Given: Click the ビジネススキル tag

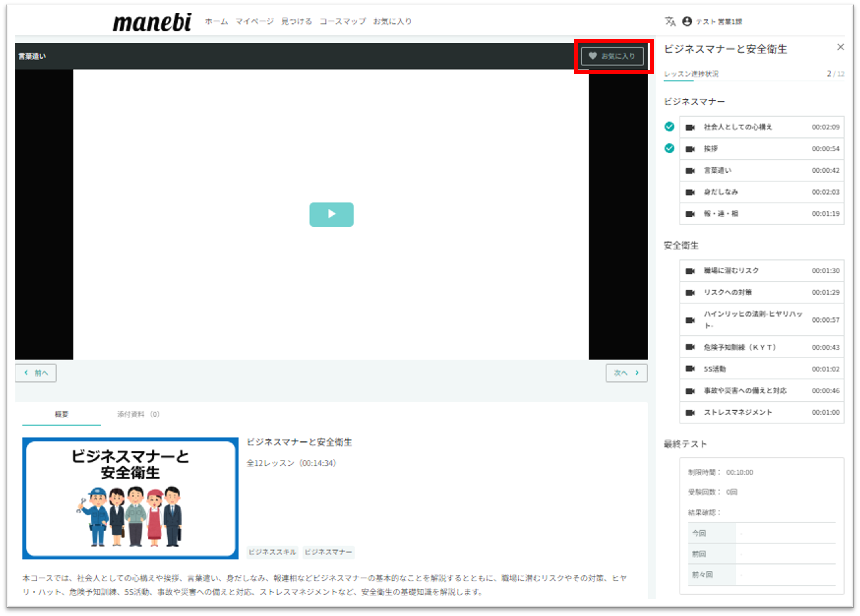Looking at the screenshot, I should 272,552.
